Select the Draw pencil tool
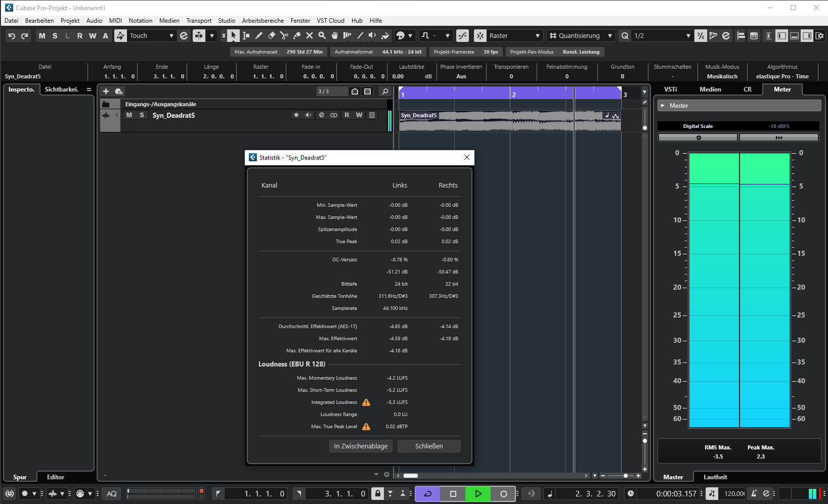828x504 pixels. (x=259, y=35)
